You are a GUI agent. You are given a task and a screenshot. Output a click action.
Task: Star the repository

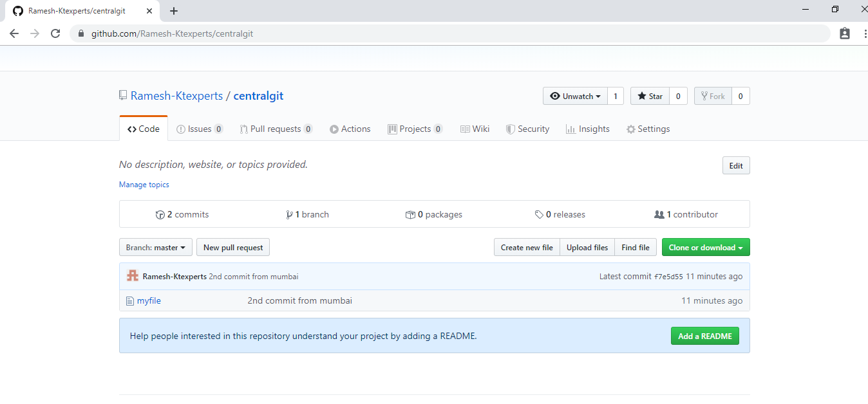[650, 96]
